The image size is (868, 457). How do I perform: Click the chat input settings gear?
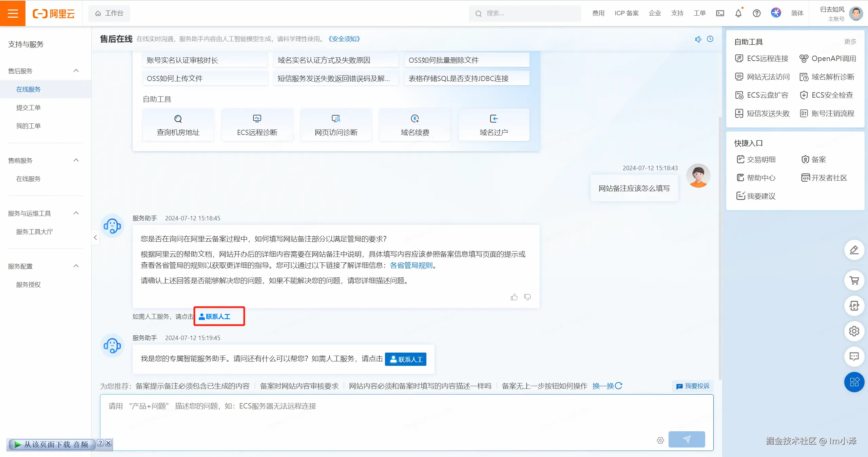coord(660,440)
